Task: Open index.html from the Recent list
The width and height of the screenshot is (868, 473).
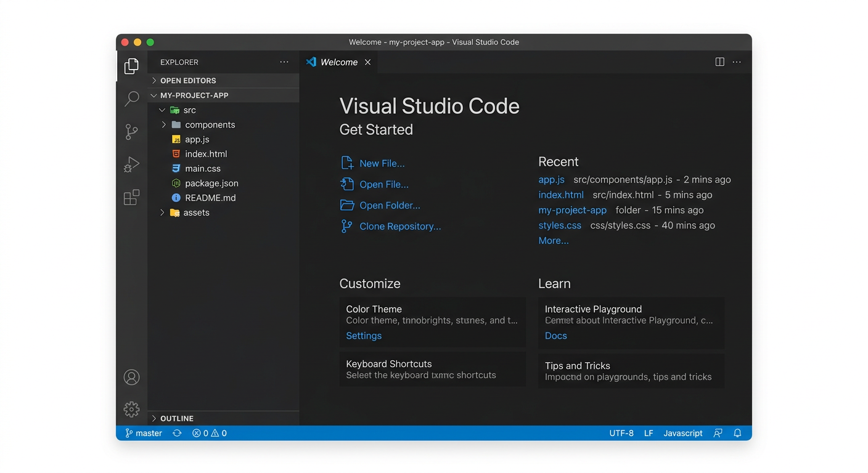Action: [560, 195]
